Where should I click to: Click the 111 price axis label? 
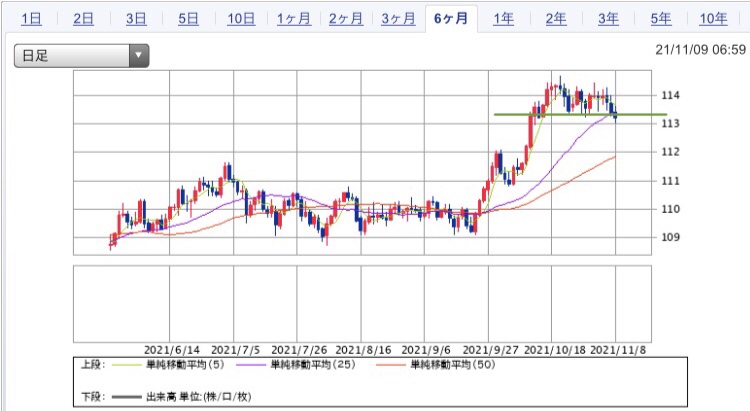[670, 181]
